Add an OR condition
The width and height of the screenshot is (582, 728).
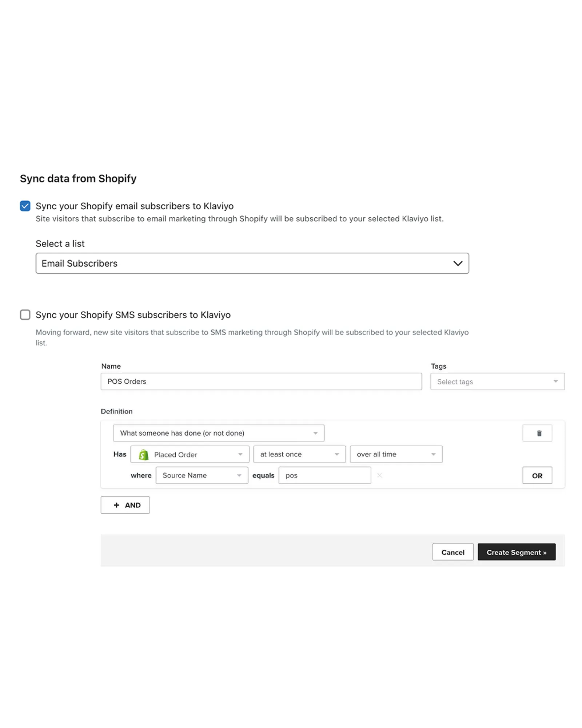(x=537, y=475)
